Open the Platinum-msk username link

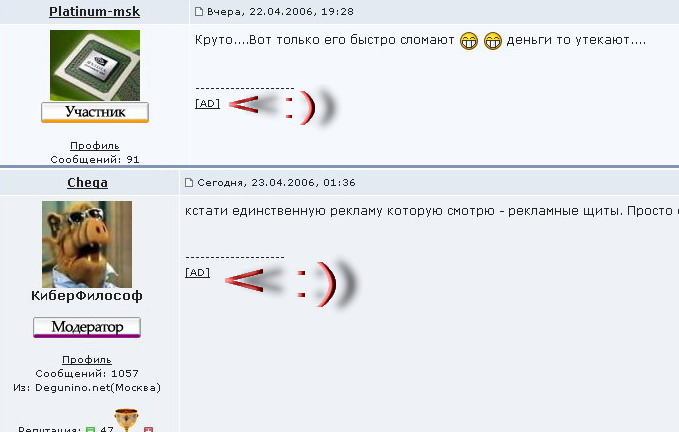tap(94, 11)
